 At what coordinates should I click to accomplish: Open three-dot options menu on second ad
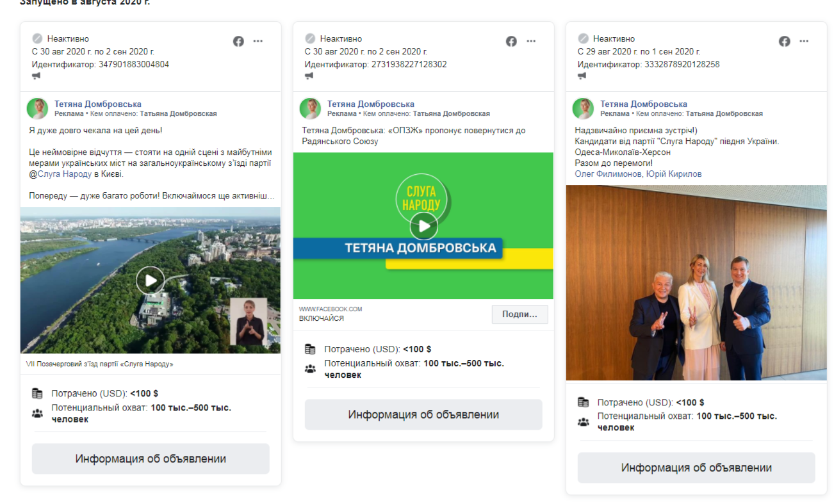click(531, 41)
